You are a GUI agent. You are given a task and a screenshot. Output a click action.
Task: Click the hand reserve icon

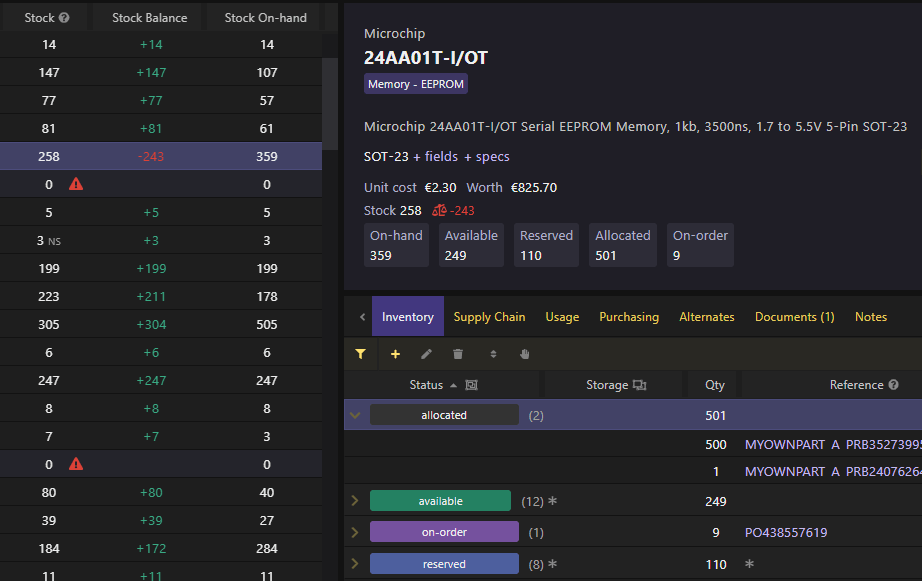click(525, 354)
